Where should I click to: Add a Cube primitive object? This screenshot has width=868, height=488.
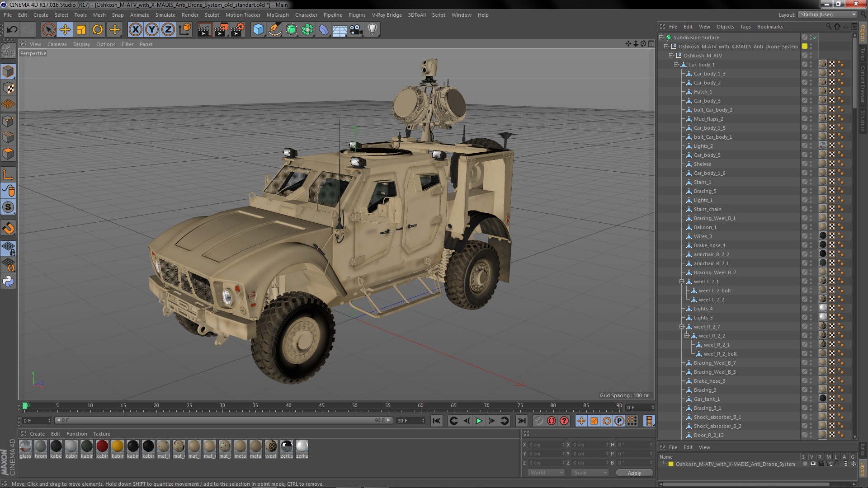tap(258, 30)
